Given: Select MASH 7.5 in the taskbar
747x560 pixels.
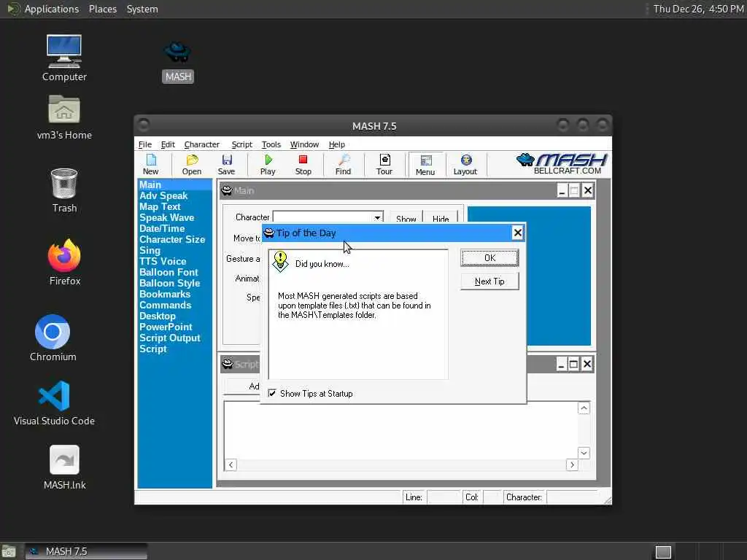Looking at the screenshot, I should point(86,551).
